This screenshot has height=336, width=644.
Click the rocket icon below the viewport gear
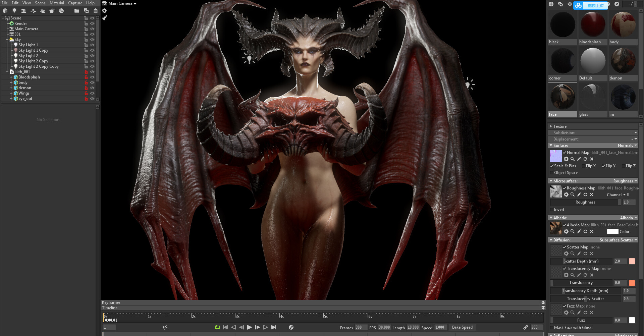pyautogui.click(x=105, y=18)
